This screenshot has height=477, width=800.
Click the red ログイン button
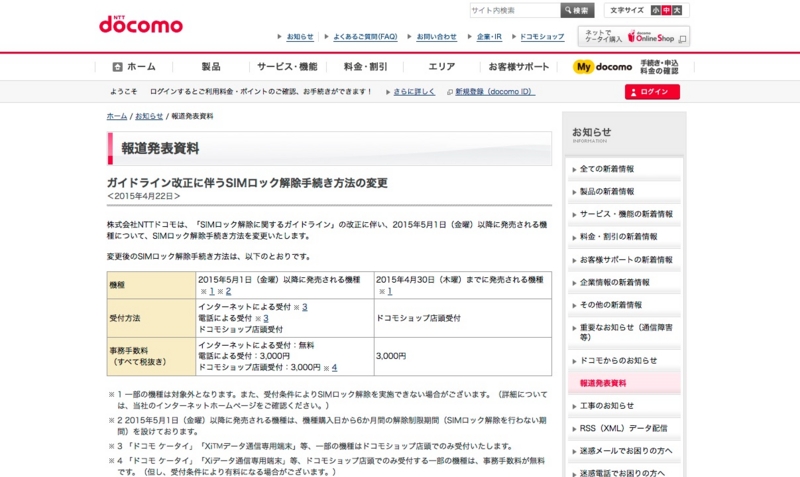coord(652,92)
